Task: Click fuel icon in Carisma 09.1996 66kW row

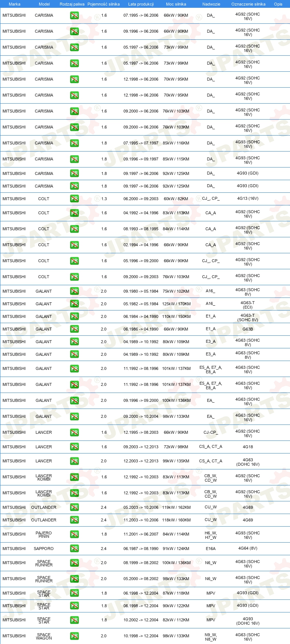Action: tap(74, 32)
